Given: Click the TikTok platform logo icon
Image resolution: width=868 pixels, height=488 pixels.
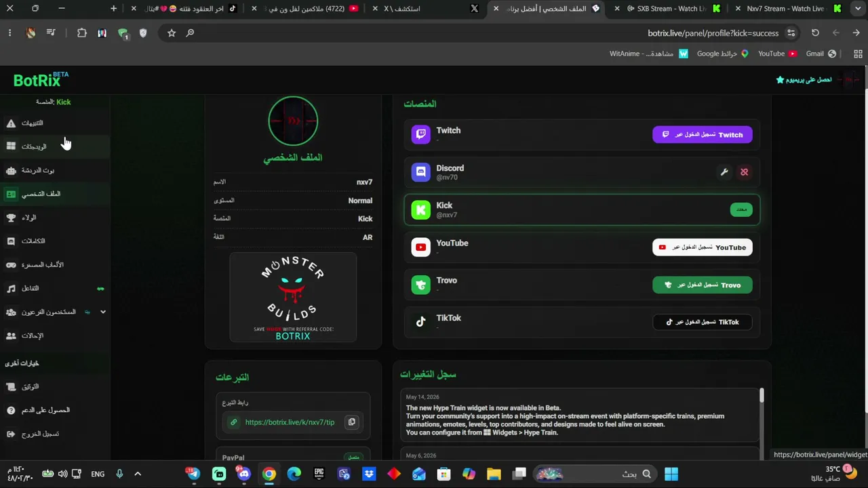Looking at the screenshot, I should pyautogui.click(x=420, y=322).
